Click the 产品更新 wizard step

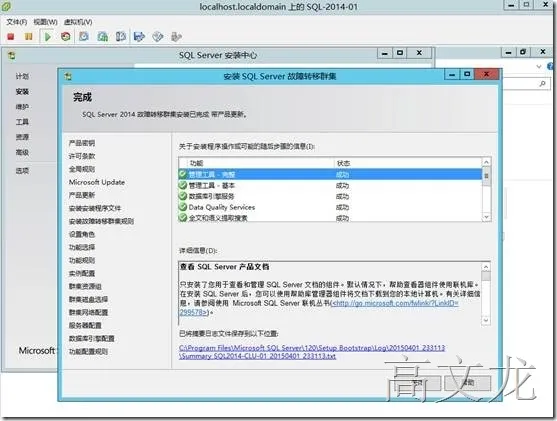pos(82,195)
